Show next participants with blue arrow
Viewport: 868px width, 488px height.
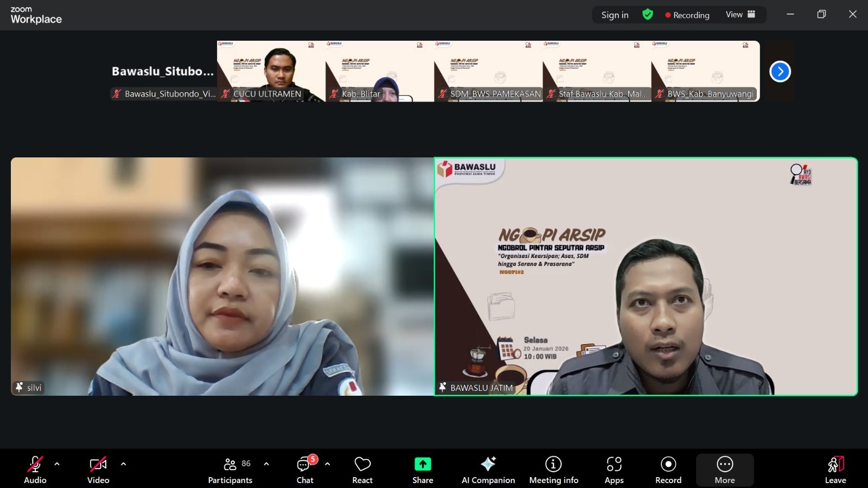tap(780, 71)
